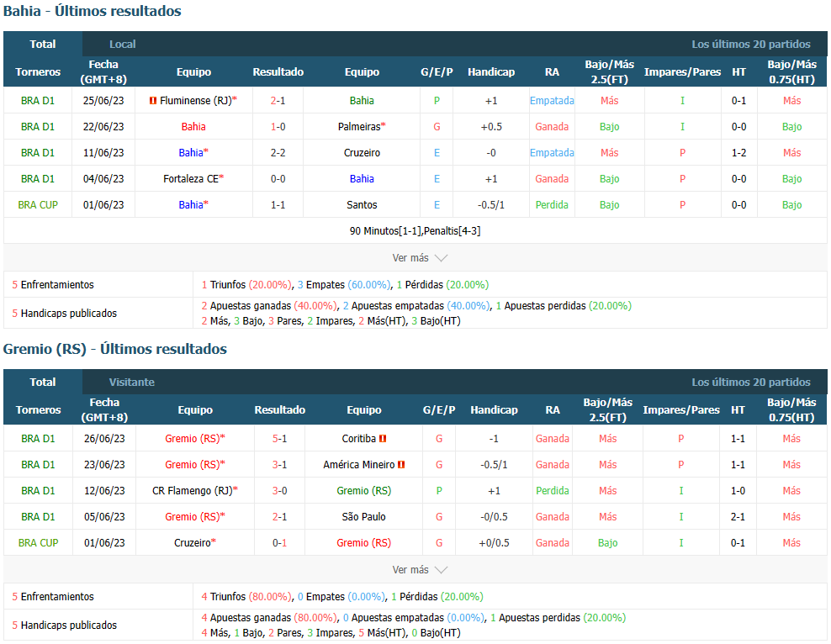
Task: Click the Gremio (RS) - Últimos resultados heading
Action: pos(115,349)
